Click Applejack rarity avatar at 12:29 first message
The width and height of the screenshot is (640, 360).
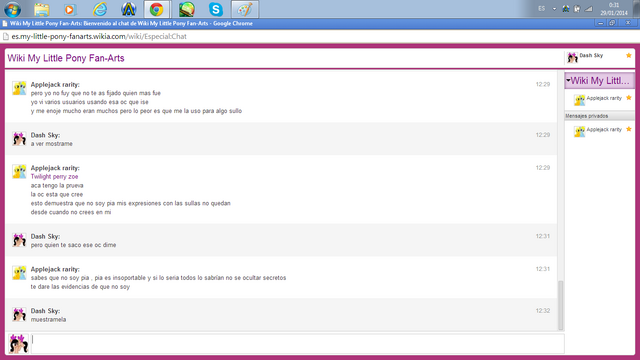[19, 88]
